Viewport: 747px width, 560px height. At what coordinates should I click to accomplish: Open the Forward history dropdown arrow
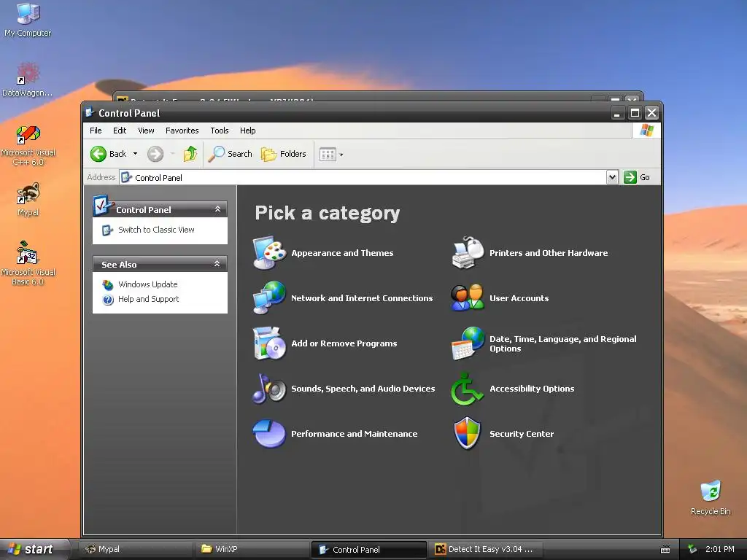click(172, 154)
